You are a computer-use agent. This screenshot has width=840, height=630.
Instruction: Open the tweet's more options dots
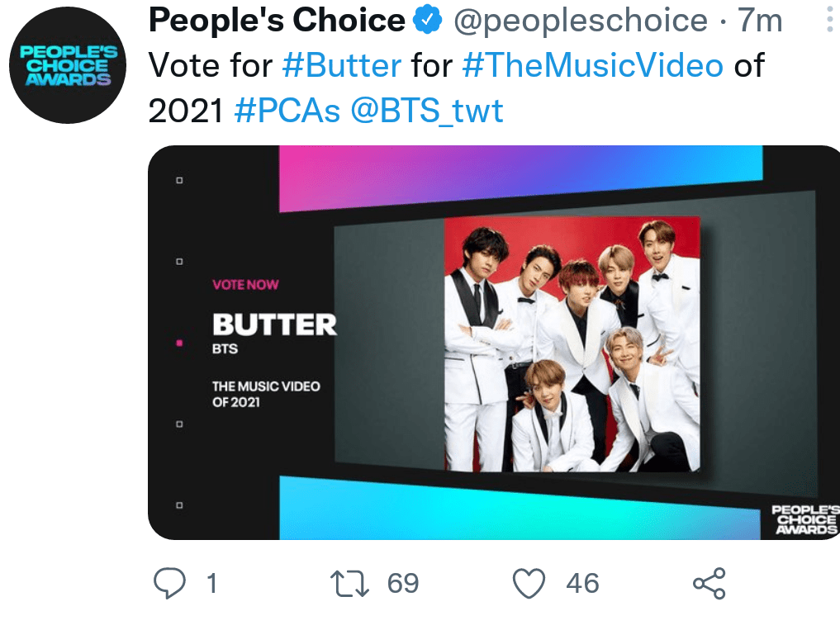point(829,18)
